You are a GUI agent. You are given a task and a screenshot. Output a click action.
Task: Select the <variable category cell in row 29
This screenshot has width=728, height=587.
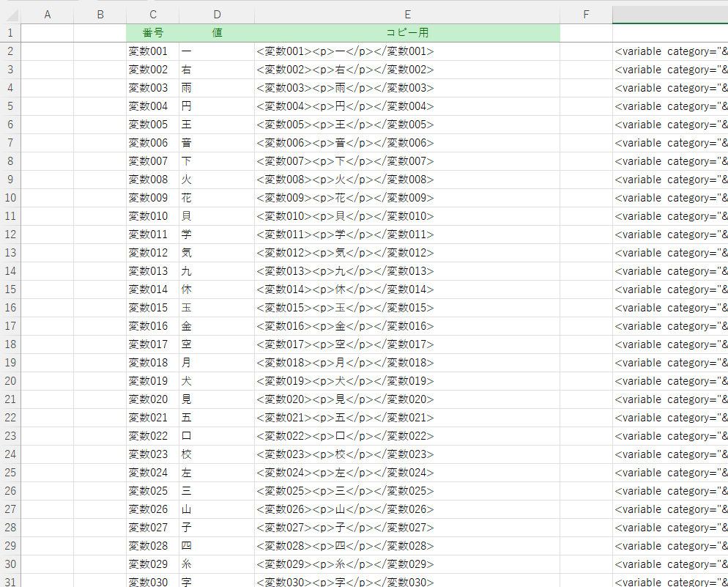pyautogui.click(x=670, y=546)
